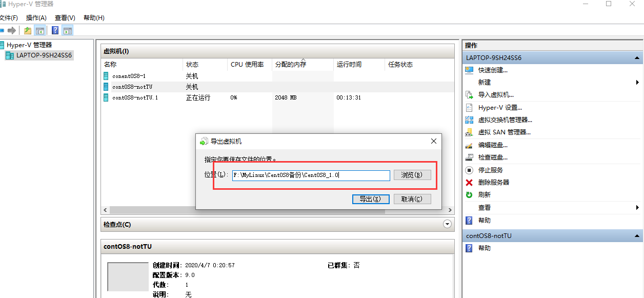Click the forward arrow toolbar icon
Image resolution: width=644 pixels, height=298 pixels.
11,31
